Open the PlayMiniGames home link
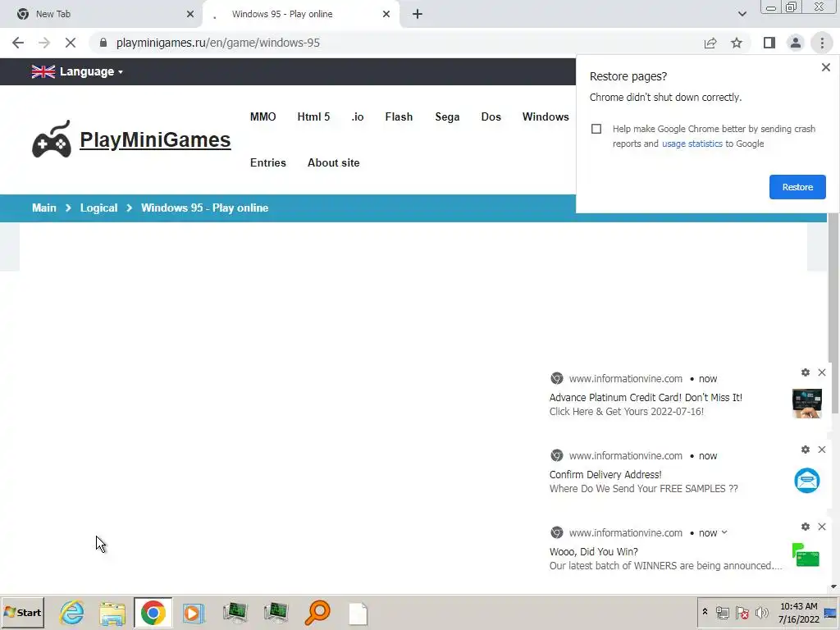The width and height of the screenshot is (840, 630). pos(155,139)
